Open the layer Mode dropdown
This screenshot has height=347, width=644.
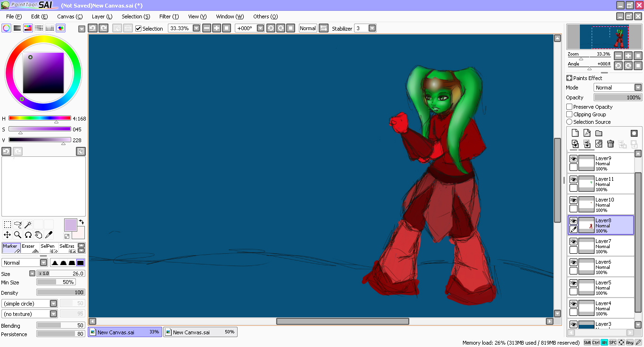pos(638,88)
